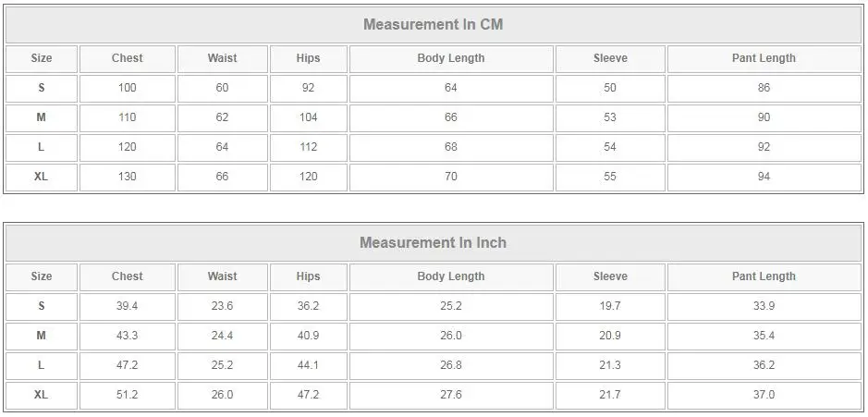Click the hips value 40.9 in the Inch table
This screenshot has height=417, width=868.
tap(309, 336)
